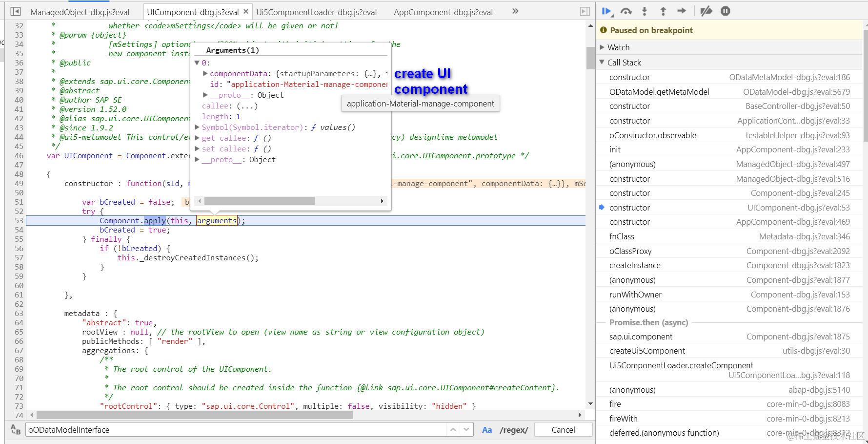Expand componentData in arguments popup
868x444 pixels.
point(205,74)
